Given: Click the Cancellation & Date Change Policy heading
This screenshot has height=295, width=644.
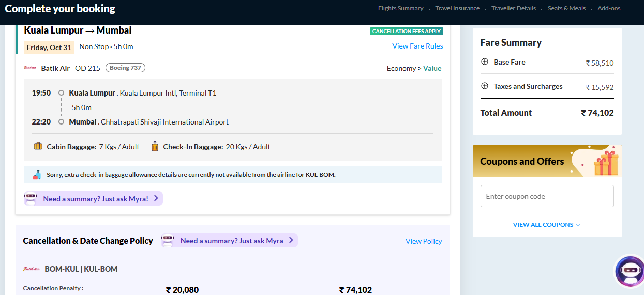Looking at the screenshot, I should [88, 241].
